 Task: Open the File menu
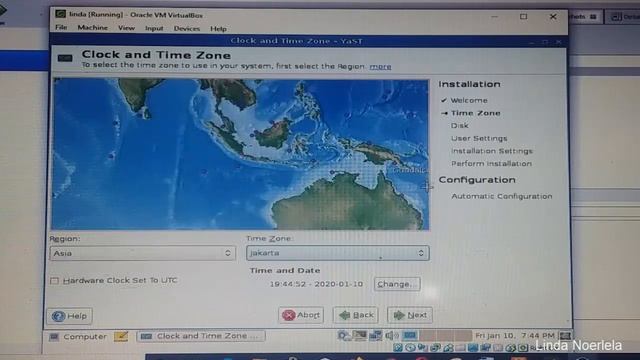(x=61, y=28)
